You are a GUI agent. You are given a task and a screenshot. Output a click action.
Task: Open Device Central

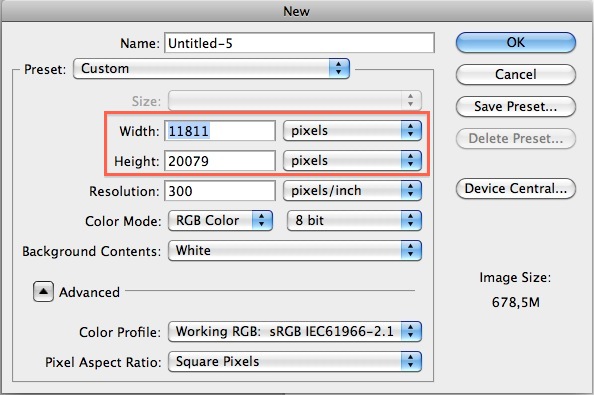coord(516,188)
